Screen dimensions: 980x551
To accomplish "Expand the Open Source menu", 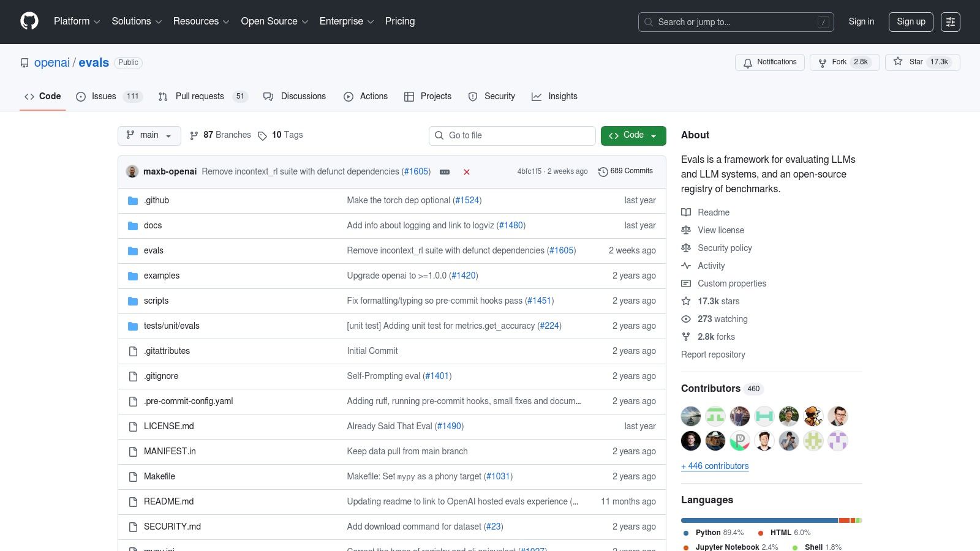I will pos(274,21).
